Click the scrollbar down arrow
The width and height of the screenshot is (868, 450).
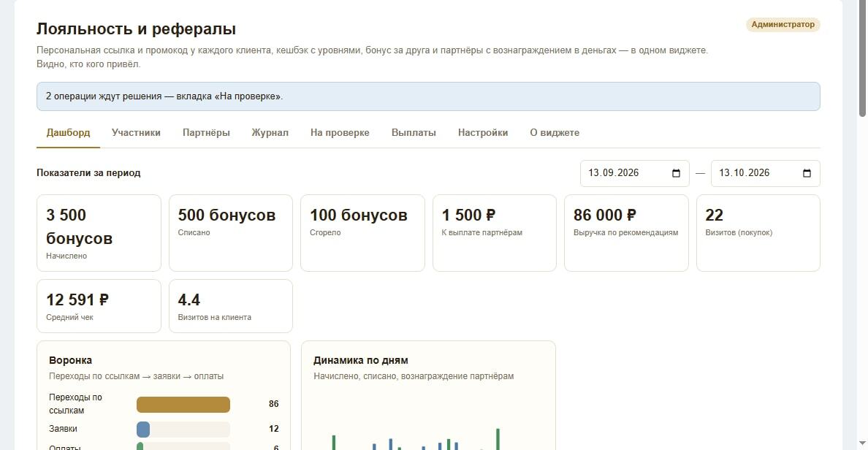pos(862,443)
